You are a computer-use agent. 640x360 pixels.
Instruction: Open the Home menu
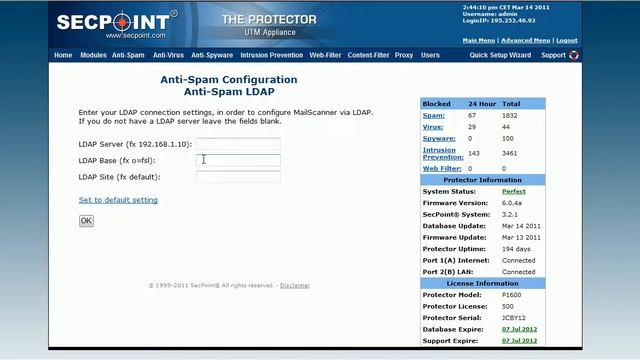pyautogui.click(x=63, y=55)
